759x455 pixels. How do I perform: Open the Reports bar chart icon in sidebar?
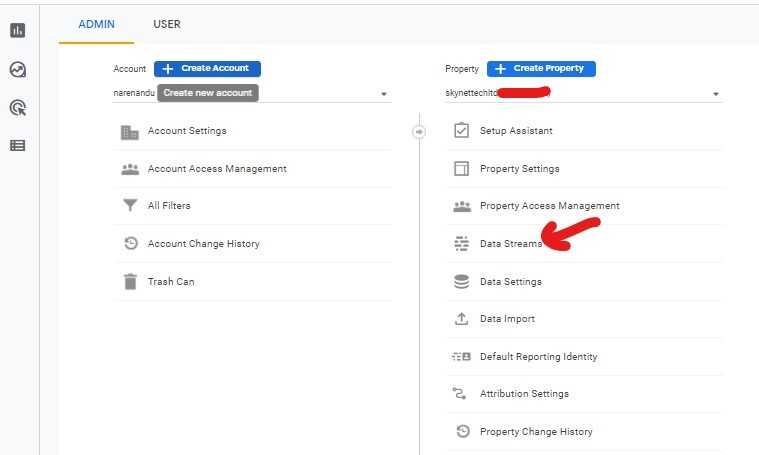click(x=18, y=30)
